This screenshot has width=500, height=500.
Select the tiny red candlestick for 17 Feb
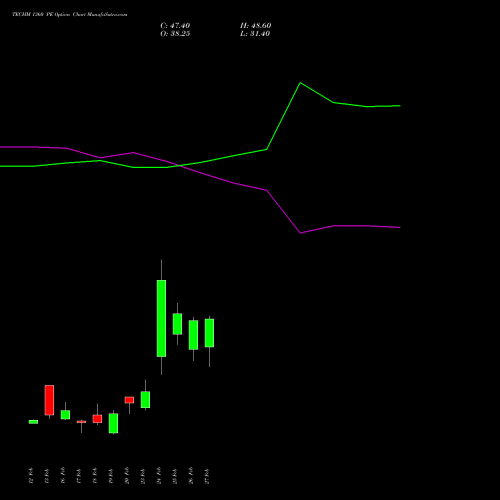point(81,422)
